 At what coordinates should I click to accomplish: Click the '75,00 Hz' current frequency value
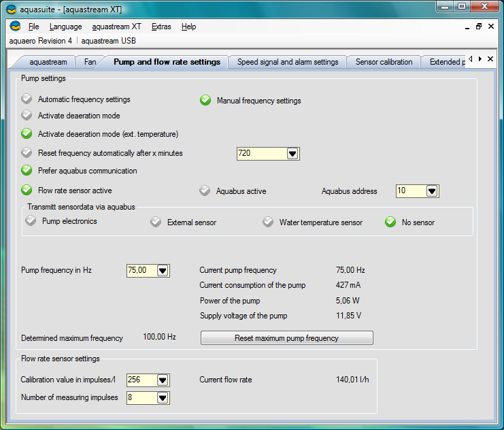(x=350, y=270)
